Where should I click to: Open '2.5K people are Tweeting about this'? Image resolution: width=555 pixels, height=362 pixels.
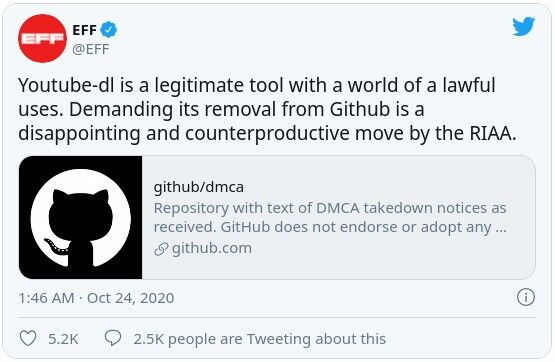259,339
